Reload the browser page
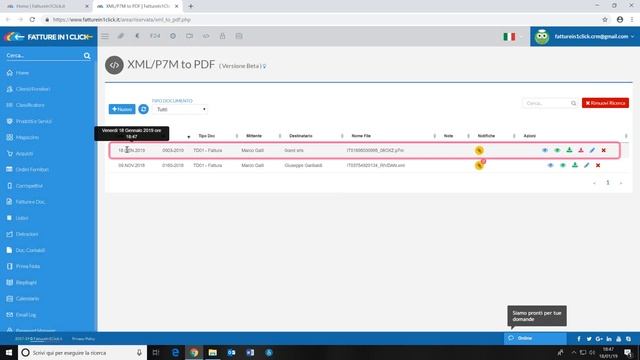The height and width of the screenshot is (360, 640). (x=32, y=20)
